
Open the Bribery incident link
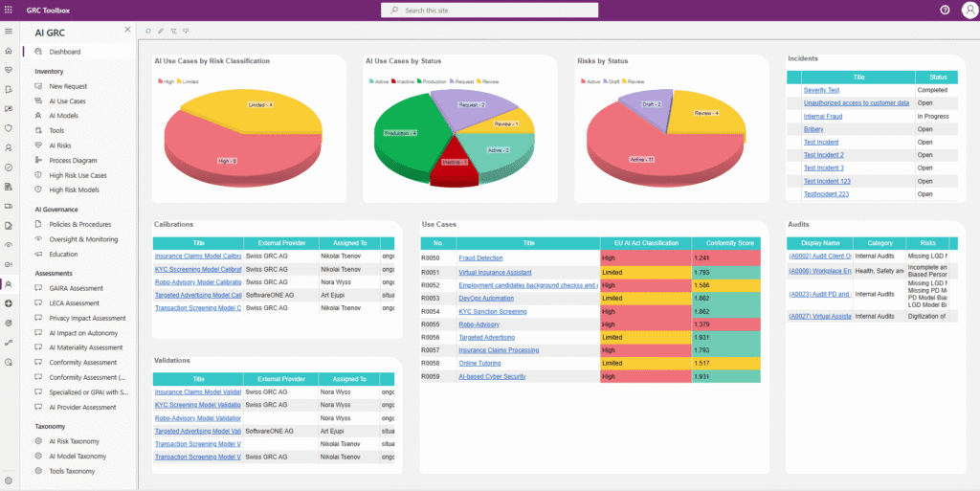pos(813,129)
